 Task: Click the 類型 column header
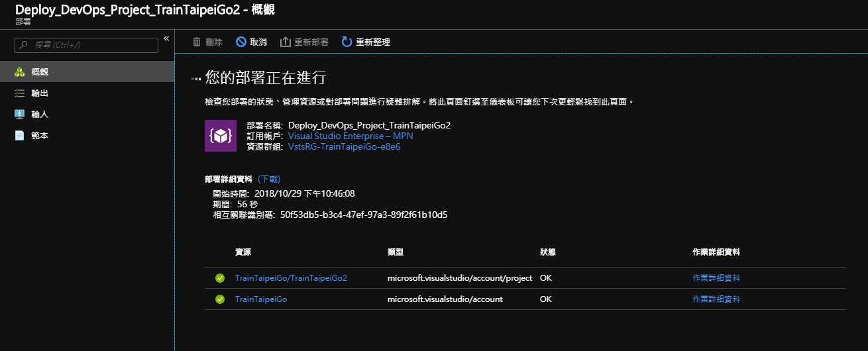tap(396, 252)
